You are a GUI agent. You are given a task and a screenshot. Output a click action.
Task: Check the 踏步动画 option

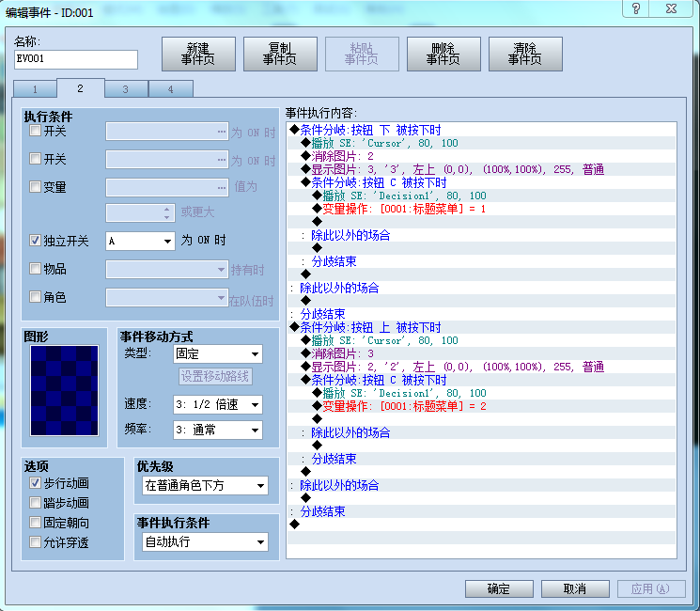tap(35, 503)
